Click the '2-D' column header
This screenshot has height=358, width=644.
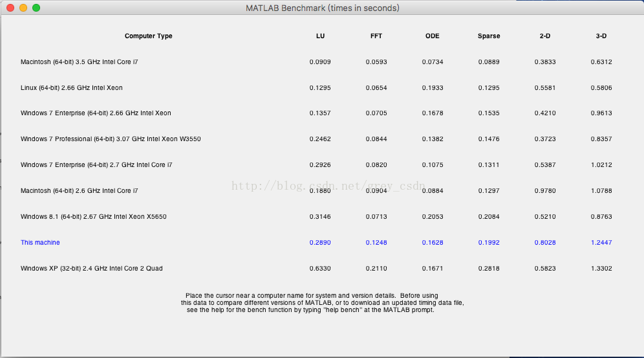[545, 36]
